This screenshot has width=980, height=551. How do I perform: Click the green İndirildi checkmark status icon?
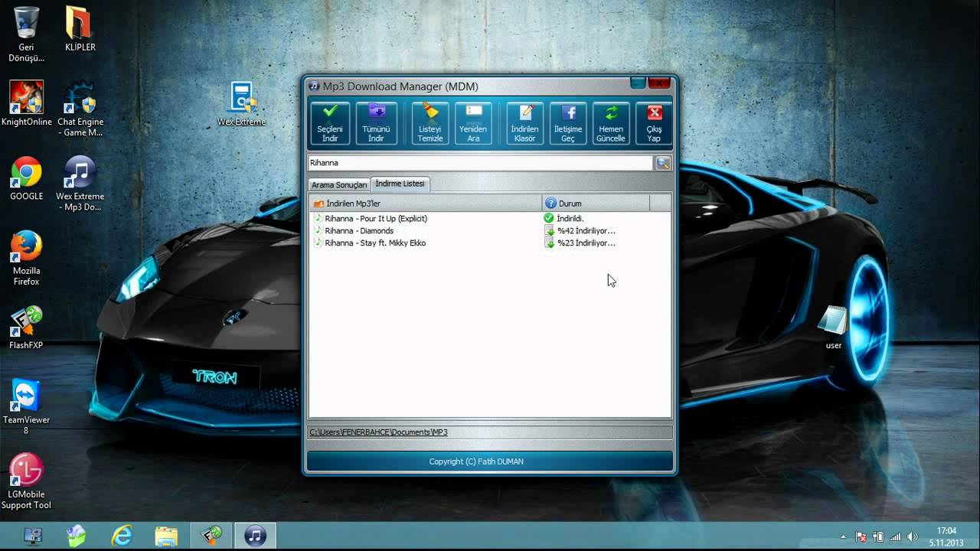pos(548,219)
